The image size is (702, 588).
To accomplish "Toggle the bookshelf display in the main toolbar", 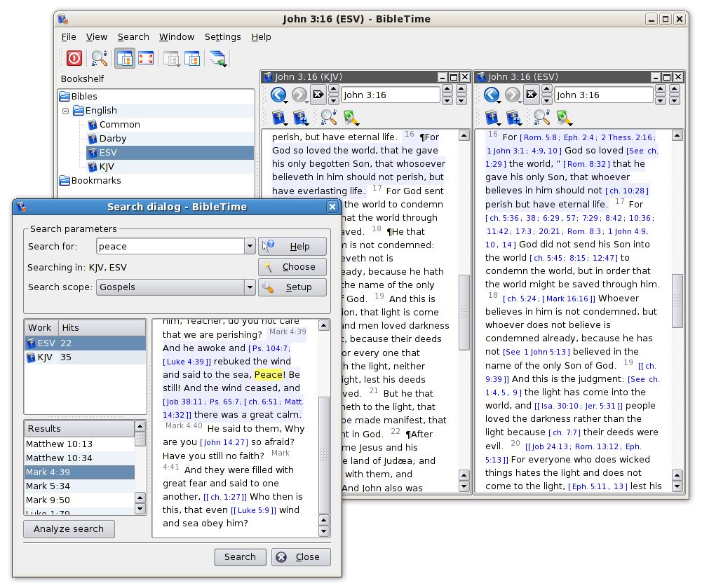I will [124, 58].
